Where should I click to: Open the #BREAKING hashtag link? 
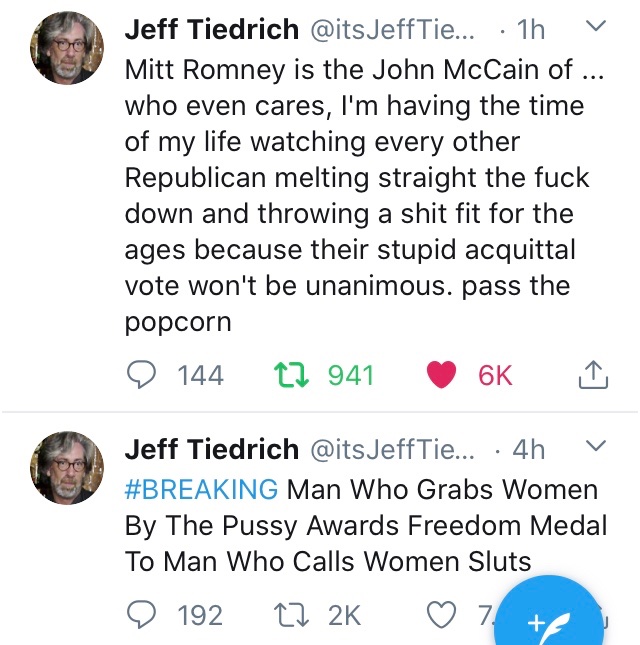201,490
